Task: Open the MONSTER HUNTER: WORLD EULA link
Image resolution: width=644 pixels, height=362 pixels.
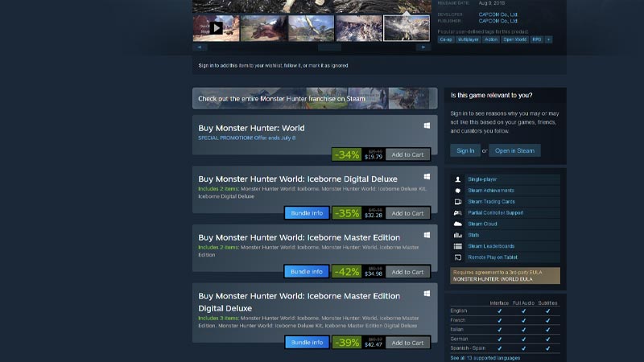Action: tap(493, 279)
